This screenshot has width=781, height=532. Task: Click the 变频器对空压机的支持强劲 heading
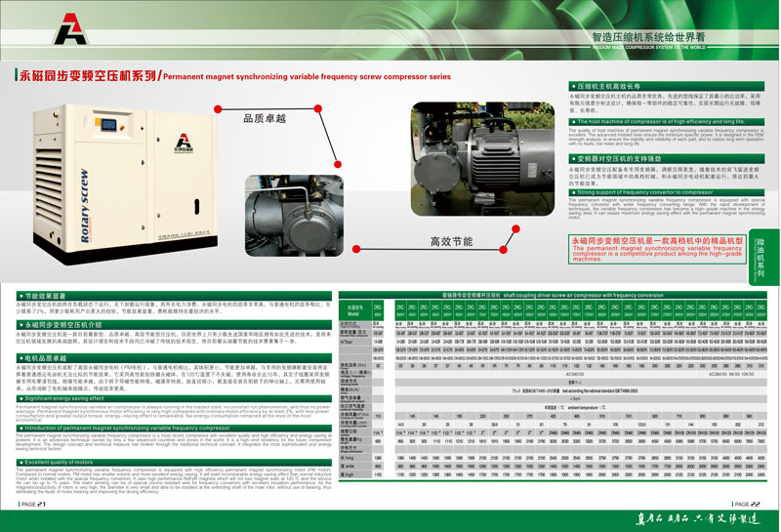pos(617,157)
